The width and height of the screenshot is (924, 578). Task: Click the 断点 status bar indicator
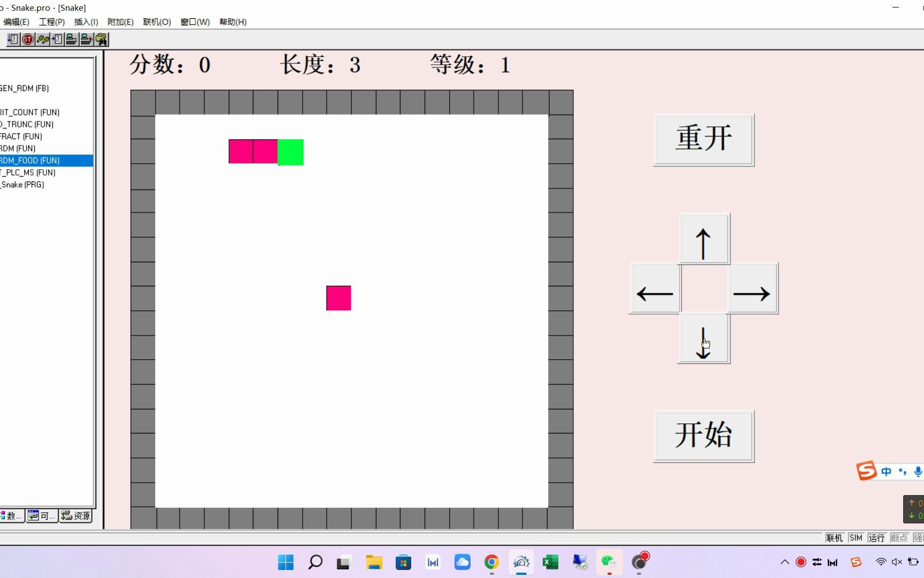[x=899, y=538]
